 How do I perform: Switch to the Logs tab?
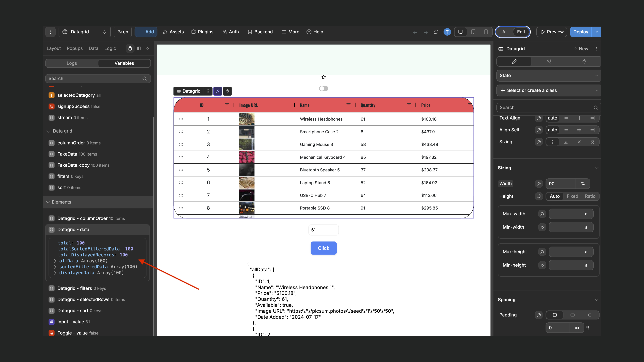tap(72, 63)
